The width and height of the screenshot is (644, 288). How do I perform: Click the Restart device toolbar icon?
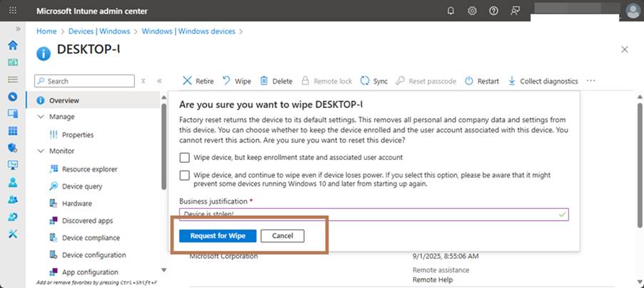click(469, 81)
